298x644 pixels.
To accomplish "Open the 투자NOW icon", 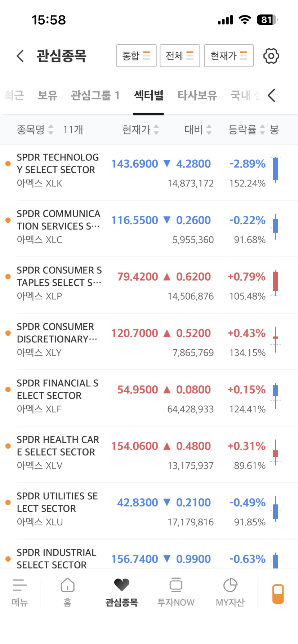I will [176, 585].
